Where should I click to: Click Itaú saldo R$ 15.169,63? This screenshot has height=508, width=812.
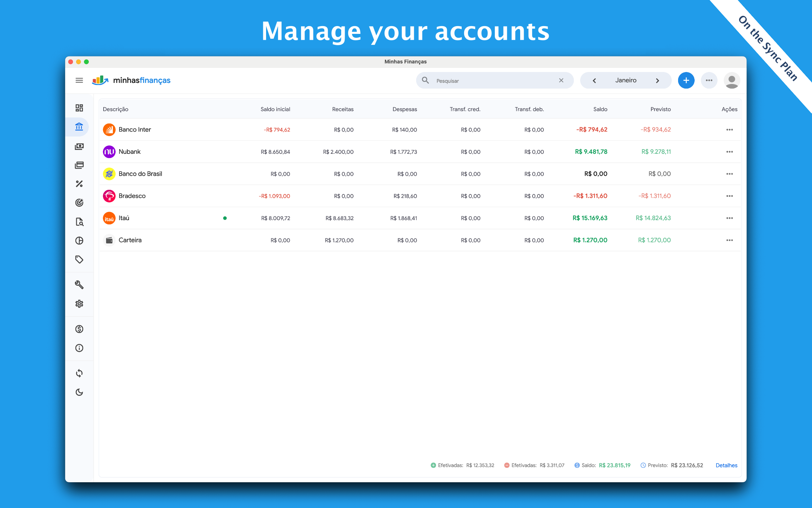tap(590, 218)
